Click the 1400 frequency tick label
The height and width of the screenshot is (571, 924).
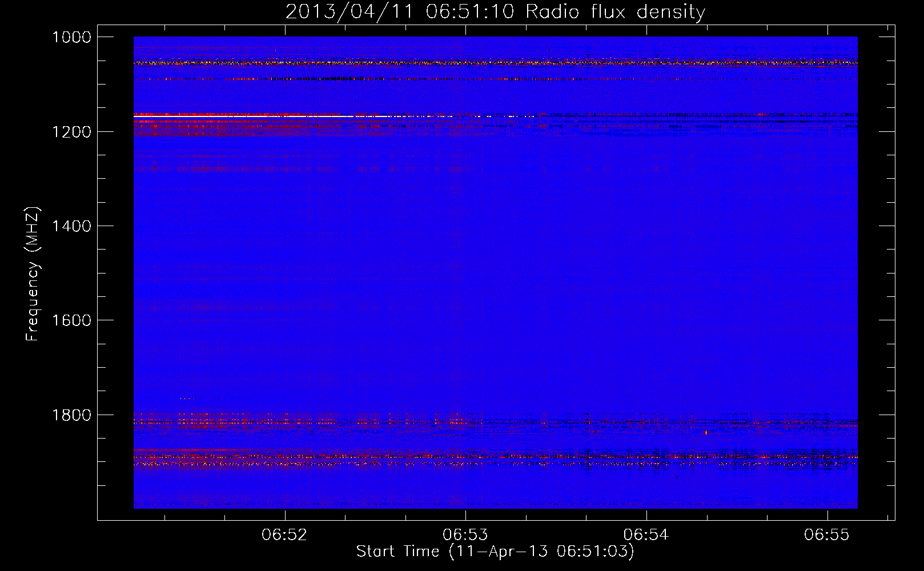point(71,226)
